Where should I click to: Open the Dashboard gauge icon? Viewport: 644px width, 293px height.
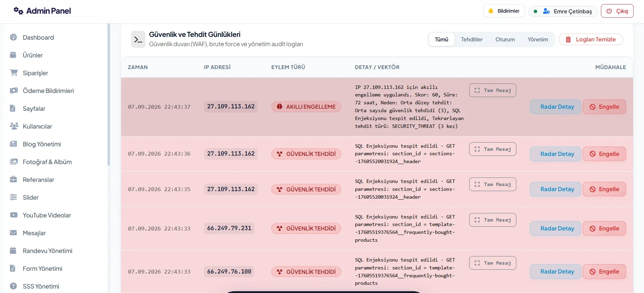(x=13, y=37)
